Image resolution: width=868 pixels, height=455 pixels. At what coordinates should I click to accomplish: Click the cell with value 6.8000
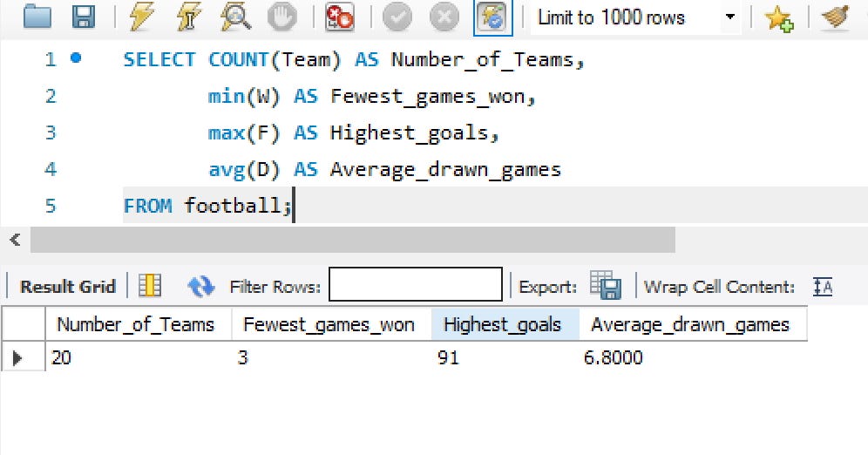(x=693, y=357)
